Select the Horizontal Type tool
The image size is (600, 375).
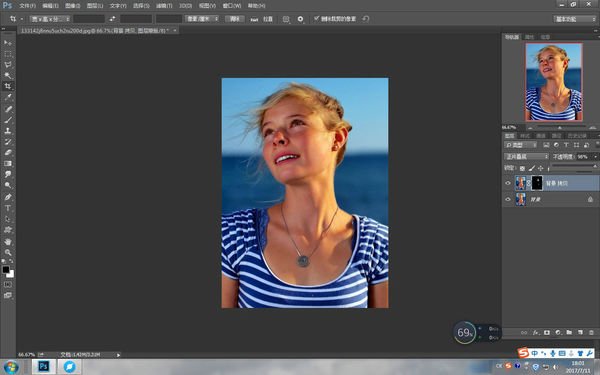pos(8,208)
